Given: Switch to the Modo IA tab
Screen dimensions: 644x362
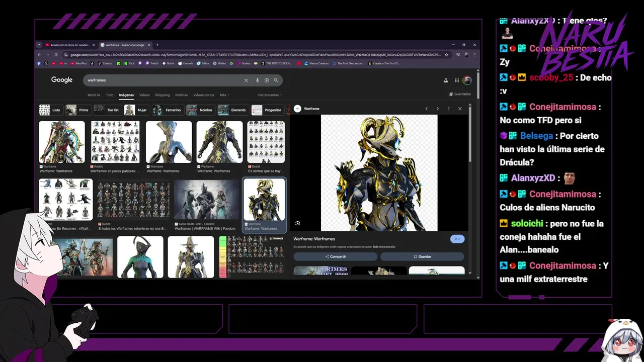Looking at the screenshot, I should pyautogui.click(x=94, y=95).
